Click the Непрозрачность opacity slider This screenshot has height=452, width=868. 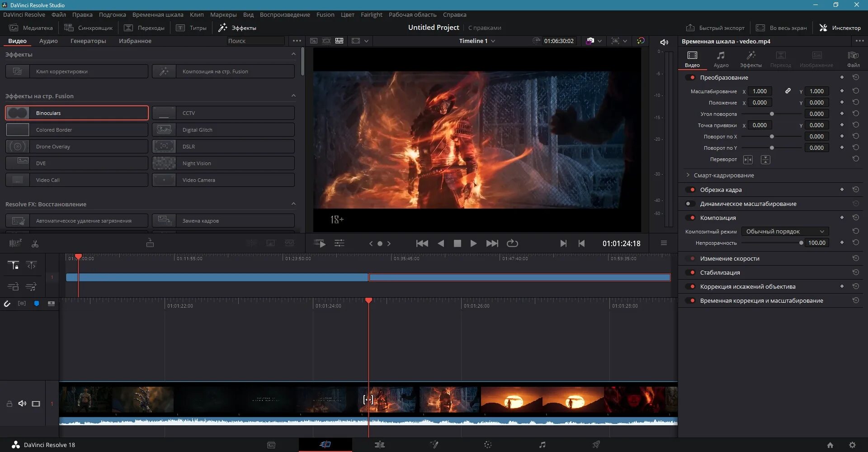point(771,243)
